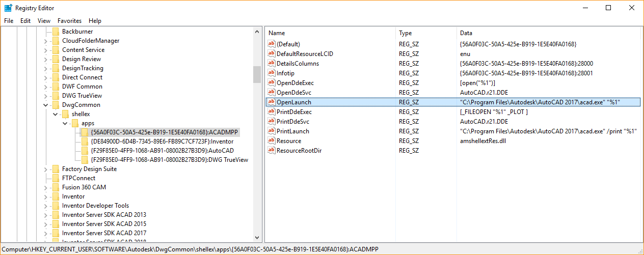
Task: Select the PrintLaunch value name
Action: (292, 131)
